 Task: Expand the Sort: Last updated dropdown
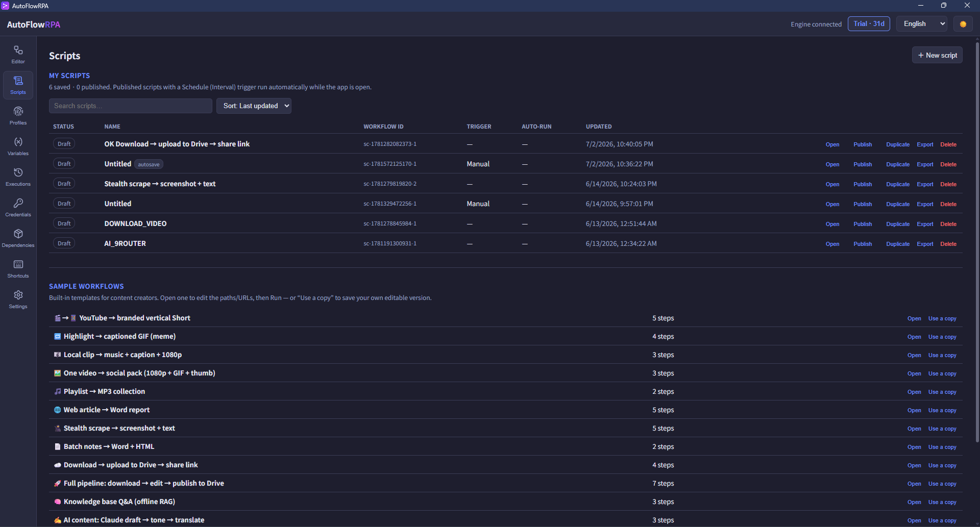click(x=254, y=106)
